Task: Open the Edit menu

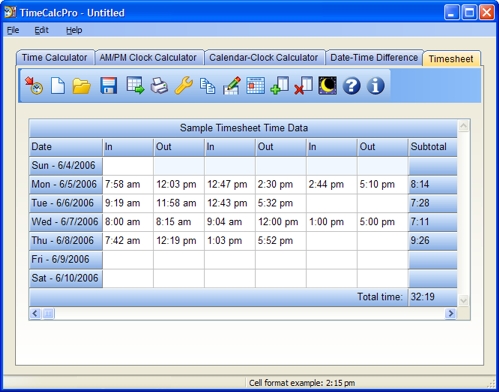Action: [41, 30]
